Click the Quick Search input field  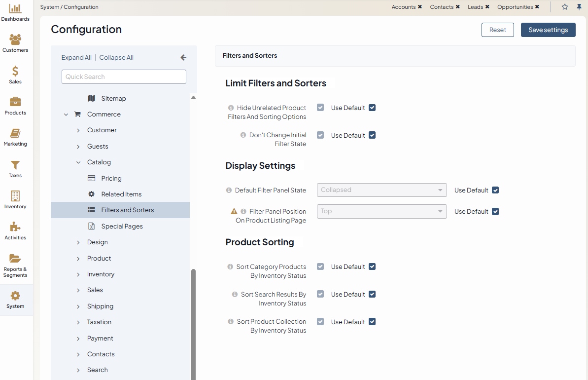(x=124, y=76)
